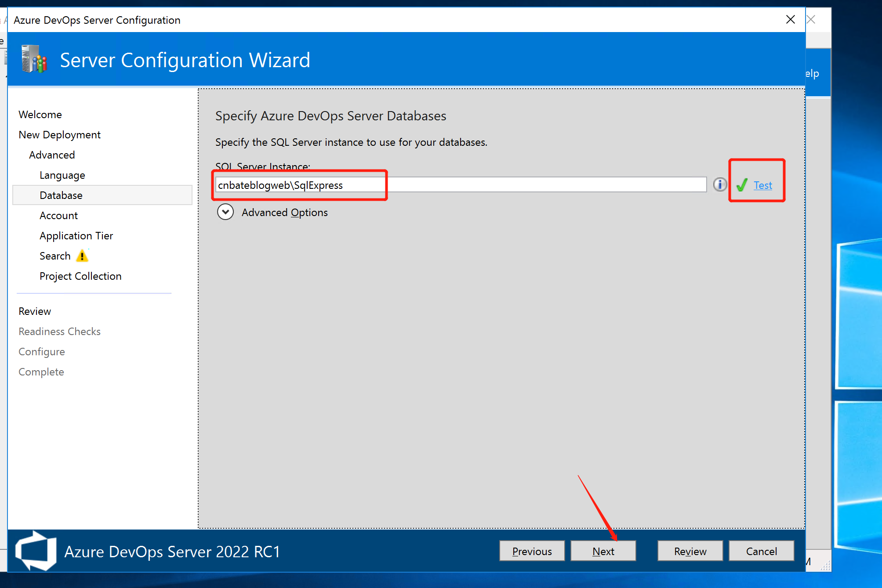Open the Language step
The image size is (882, 588).
pos(62,175)
